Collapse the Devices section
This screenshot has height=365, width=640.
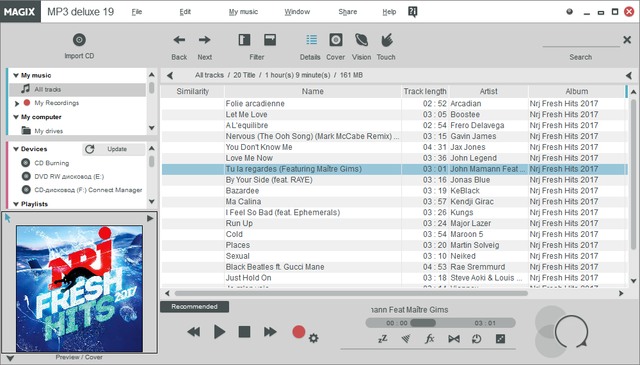[16, 149]
